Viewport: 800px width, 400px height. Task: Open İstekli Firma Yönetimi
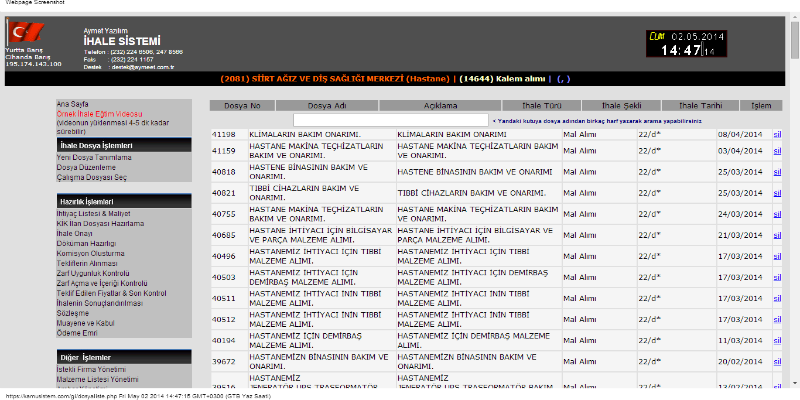click(91, 369)
